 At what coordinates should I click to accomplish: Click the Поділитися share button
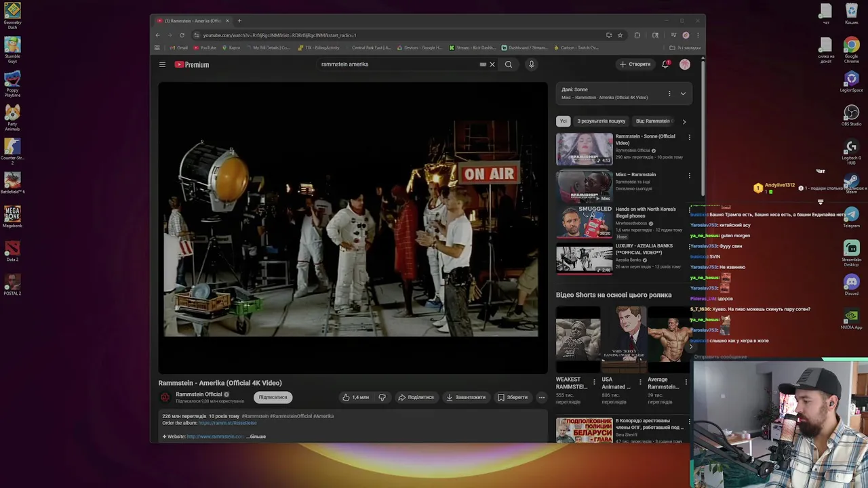[416, 397]
